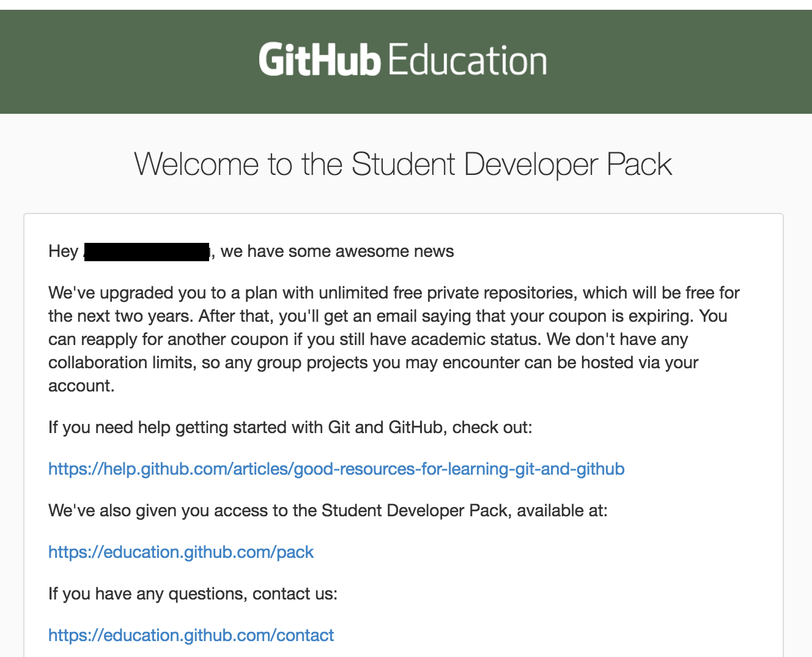Click the bold GitHub wordmark in header

point(320,60)
